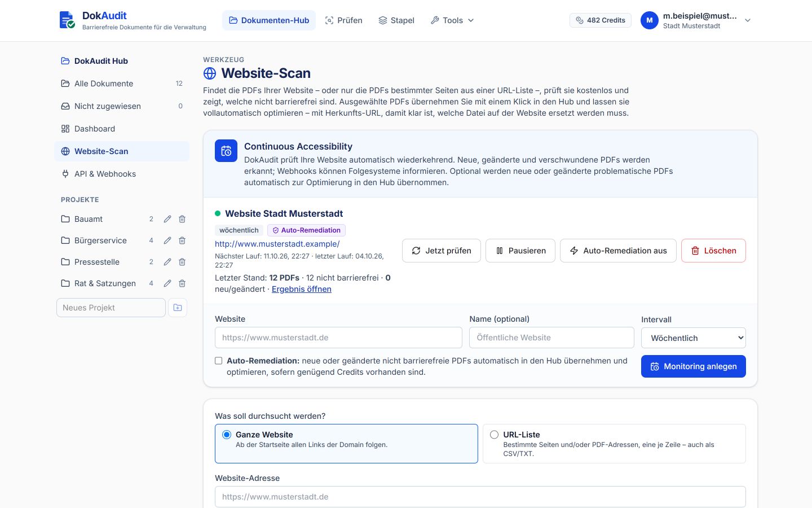
Task: Open API & Webhooks in sidebar
Action: click(x=122, y=174)
